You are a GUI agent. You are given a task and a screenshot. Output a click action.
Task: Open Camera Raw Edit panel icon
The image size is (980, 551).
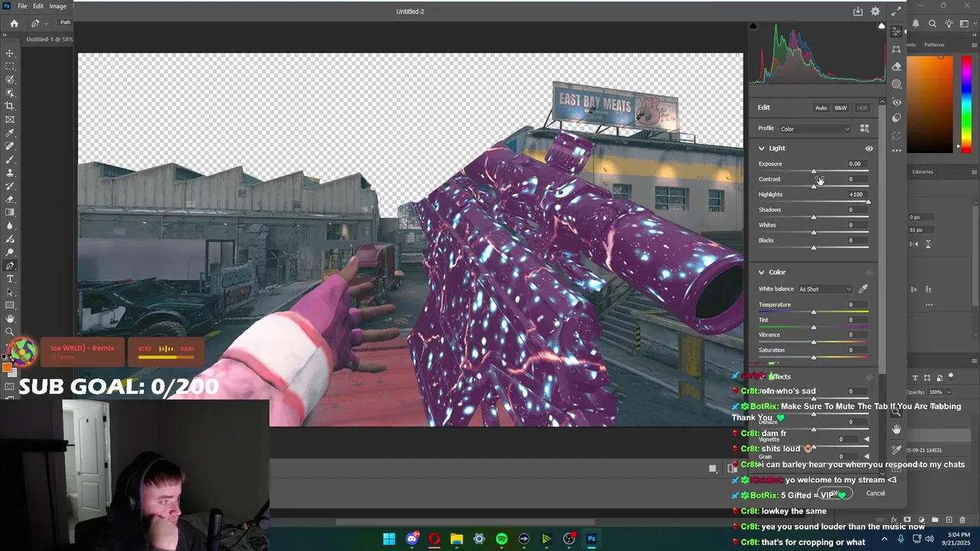coord(897,31)
